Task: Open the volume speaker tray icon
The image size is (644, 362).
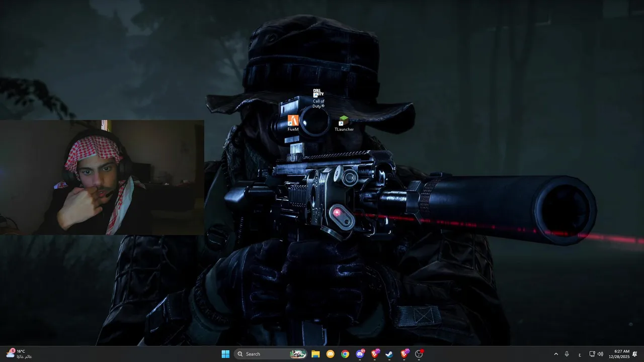Action: (x=600, y=354)
